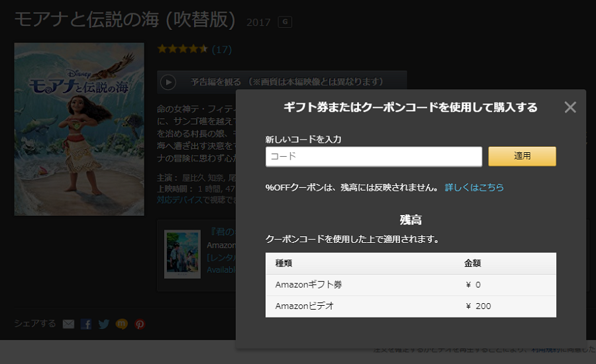Open the 君の名は thumbnail in the promo box
The width and height of the screenshot is (596, 364).
tap(183, 254)
